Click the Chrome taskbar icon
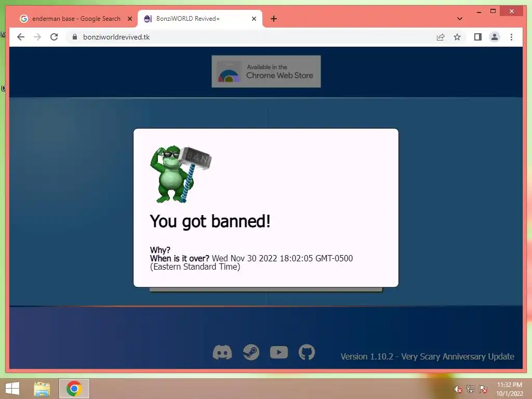The width and height of the screenshot is (532, 399). (x=74, y=389)
